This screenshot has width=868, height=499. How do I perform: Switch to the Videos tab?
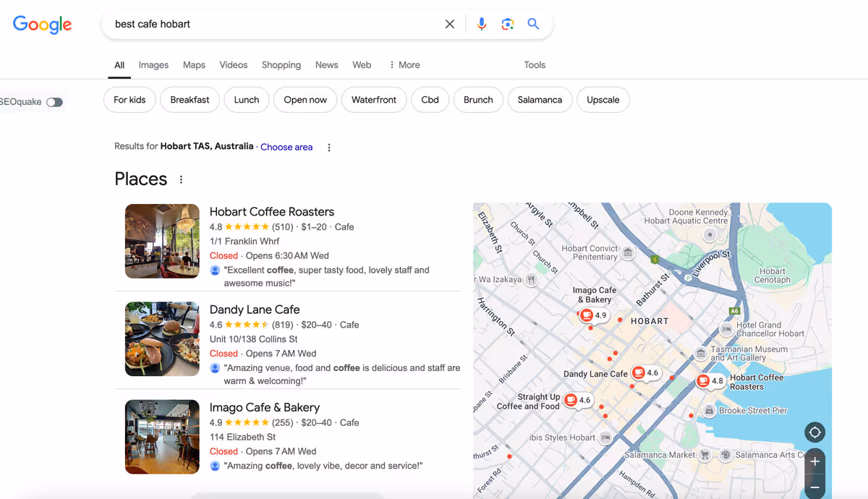point(234,65)
